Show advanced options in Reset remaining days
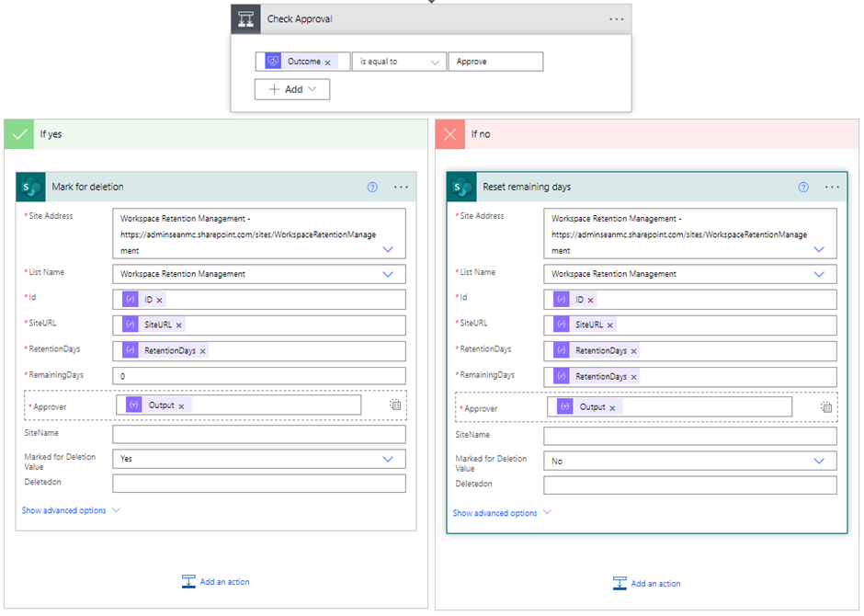This screenshot has height=616, width=864. click(x=502, y=513)
